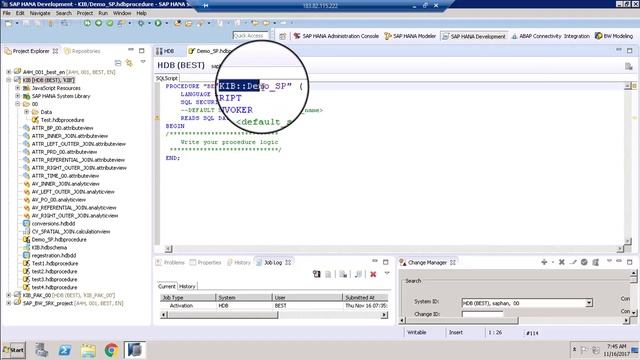Open Project Explorer view menu arrow
The width and height of the screenshot is (640, 360).
pyautogui.click(x=143, y=62)
